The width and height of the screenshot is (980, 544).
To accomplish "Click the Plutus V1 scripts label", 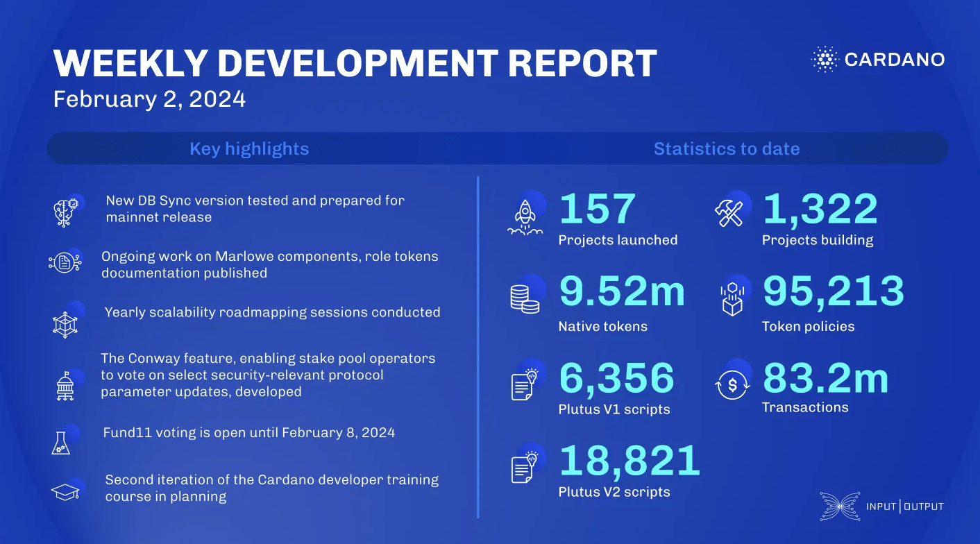I will pyautogui.click(x=614, y=409).
